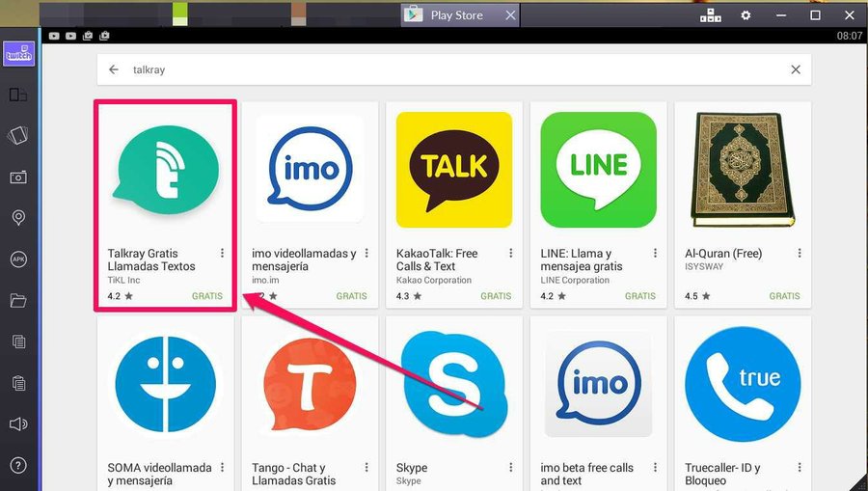868x491 pixels.
Task: Open overflow menu for Al-Quran card
Action: (x=800, y=253)
